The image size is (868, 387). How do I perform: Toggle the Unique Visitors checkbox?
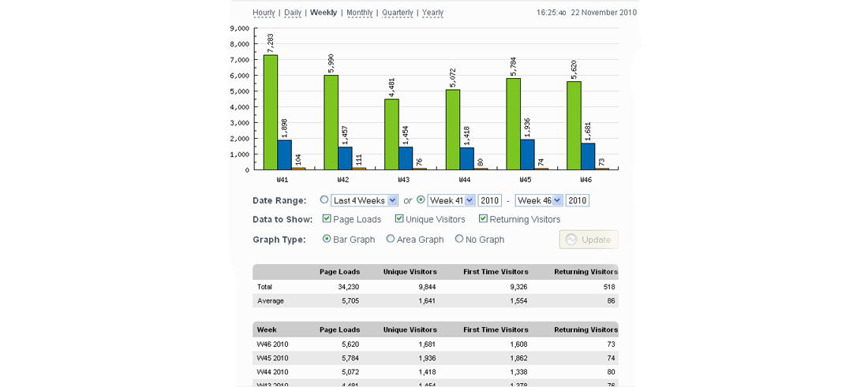pos(399,219)
